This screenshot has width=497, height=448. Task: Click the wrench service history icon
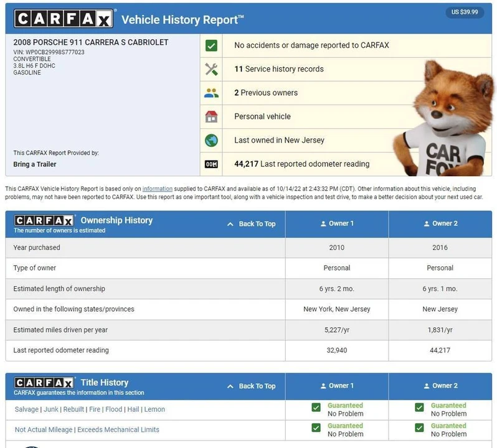[x=211, y=69]
